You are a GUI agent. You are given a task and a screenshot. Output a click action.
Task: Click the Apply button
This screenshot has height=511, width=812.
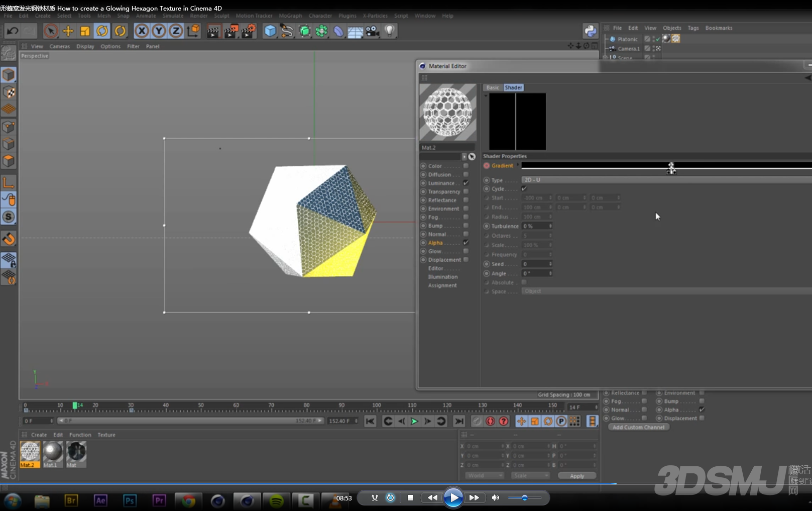(x=576, y=476)
